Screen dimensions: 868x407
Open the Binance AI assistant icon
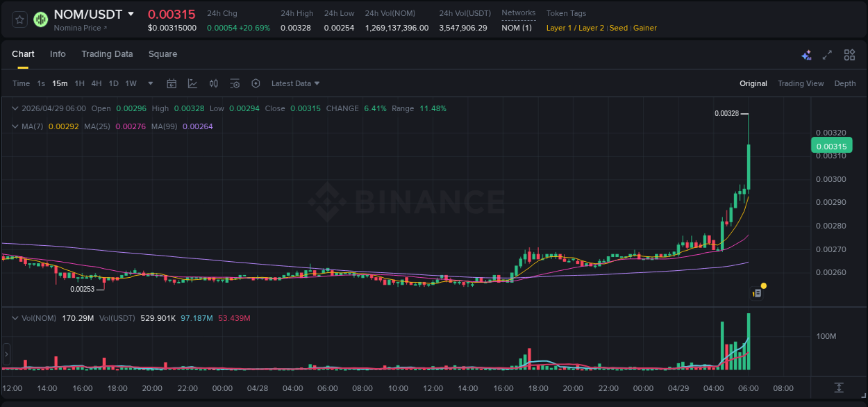click(806, 54)
